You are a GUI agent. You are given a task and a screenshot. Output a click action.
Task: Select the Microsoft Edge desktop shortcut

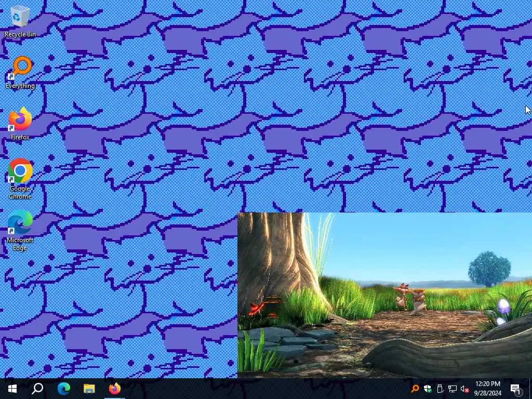coord(20,230)
